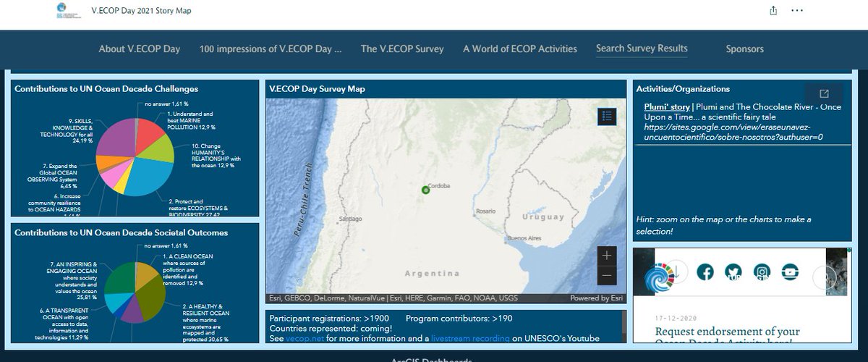
Task: Click the Ocean Decade wave logo
Action: click(658, 278)
